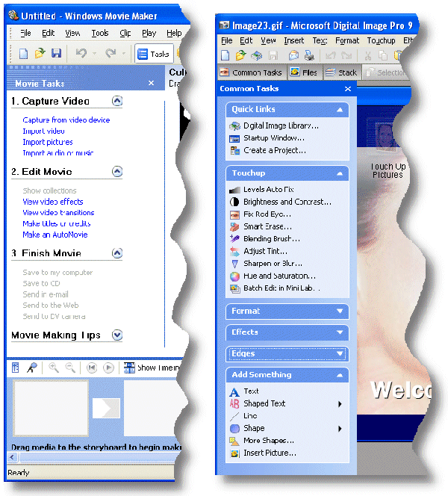Collapse the Capture Video section
Viewport: 448px width, 496px height.
[117, 102]
